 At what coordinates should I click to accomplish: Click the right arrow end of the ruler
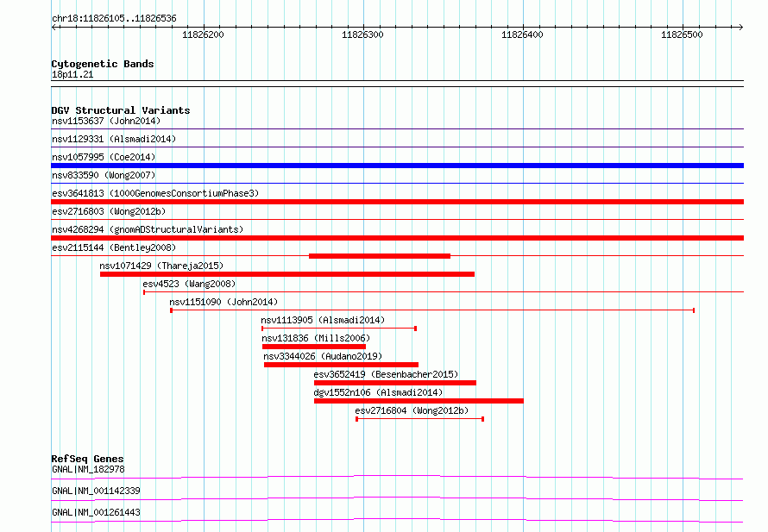pyautogui.click(x=740, y=28)
